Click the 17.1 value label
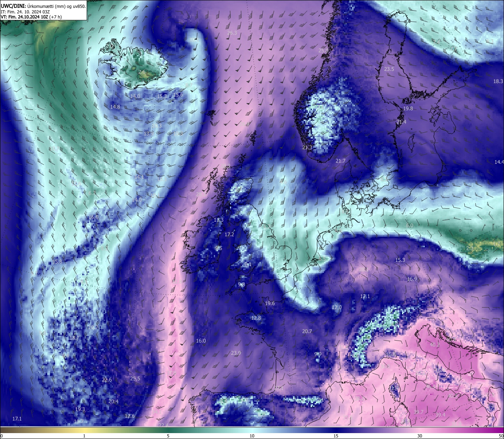 17,418
